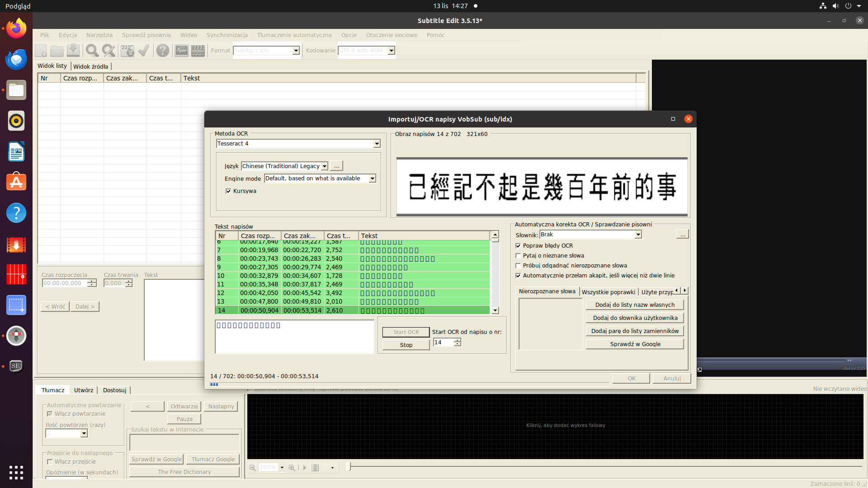Open the waveform zoom 100% dropdown
The width and height of the screenshot is (868, 488).
(282, 468)
